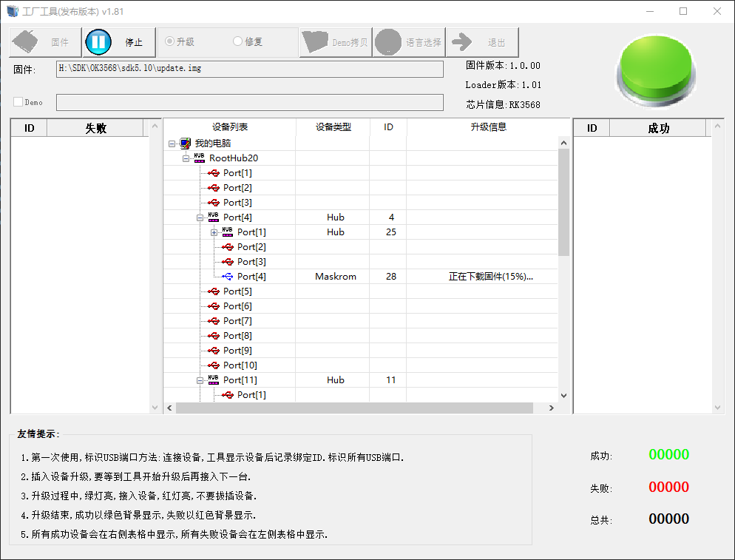Click the Demo拷贝 folder icon
This screenshot has width=735, height=560.
[316, 42]
